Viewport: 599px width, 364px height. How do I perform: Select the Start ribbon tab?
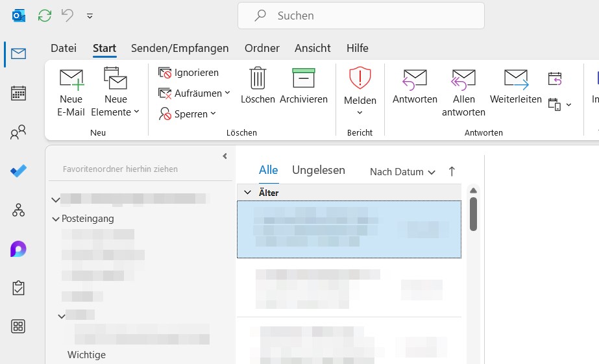click(104, 48)
